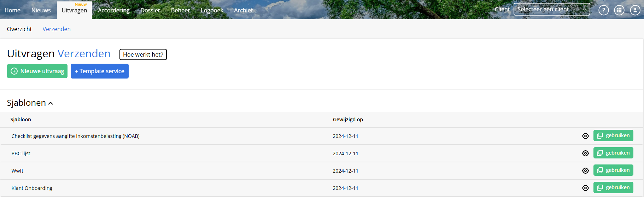Click the Gewijzigd op column header
This screenshot has width=644, height=197.
point(348,120)
